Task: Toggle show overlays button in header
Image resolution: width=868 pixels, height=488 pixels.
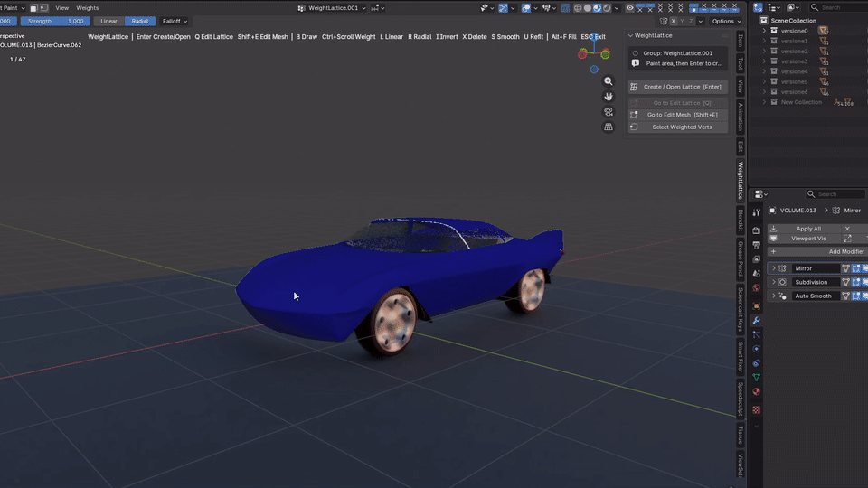Action: pyautogui.click(x=526, y=8)
